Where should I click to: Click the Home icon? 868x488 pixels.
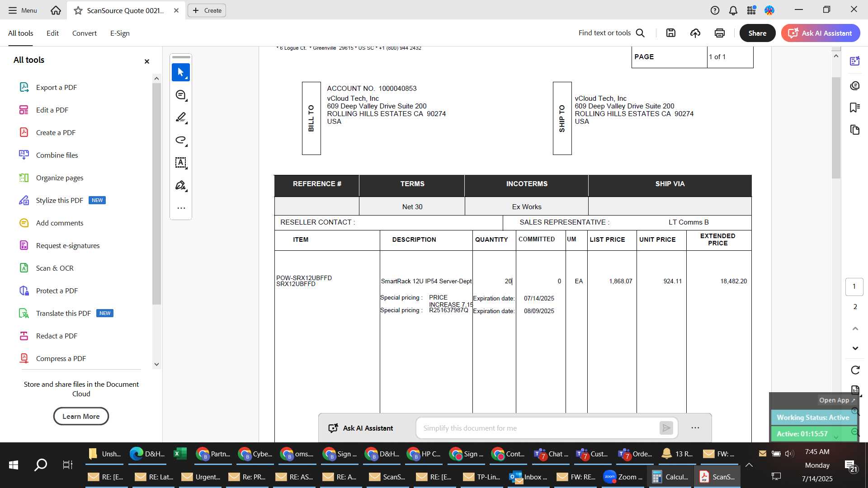point(56,10)
